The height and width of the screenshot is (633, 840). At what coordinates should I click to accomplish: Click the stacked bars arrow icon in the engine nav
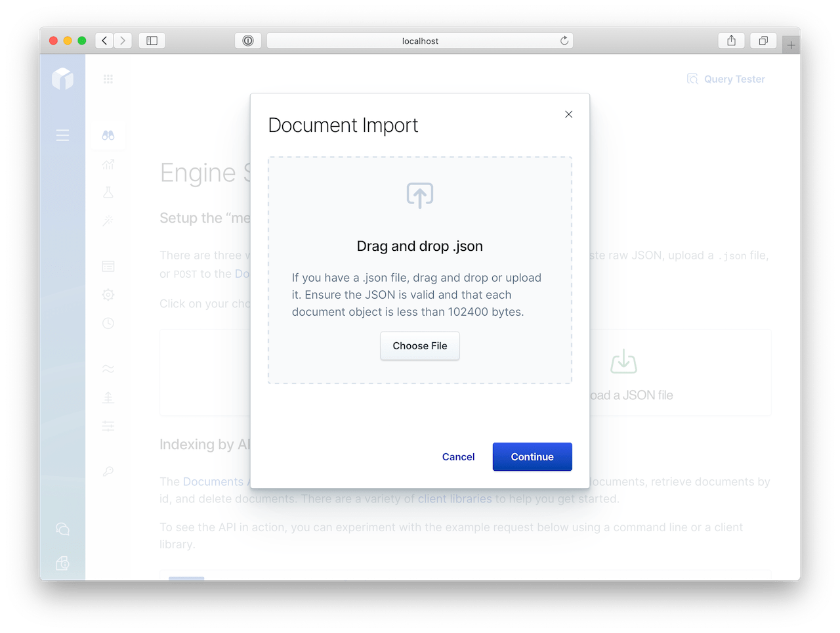click(108, 398)
